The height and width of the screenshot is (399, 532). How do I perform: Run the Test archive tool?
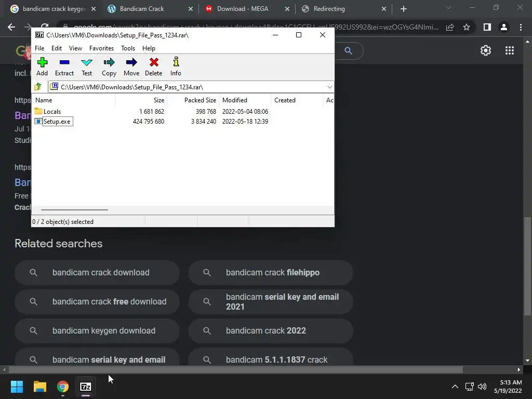[87, 66]
